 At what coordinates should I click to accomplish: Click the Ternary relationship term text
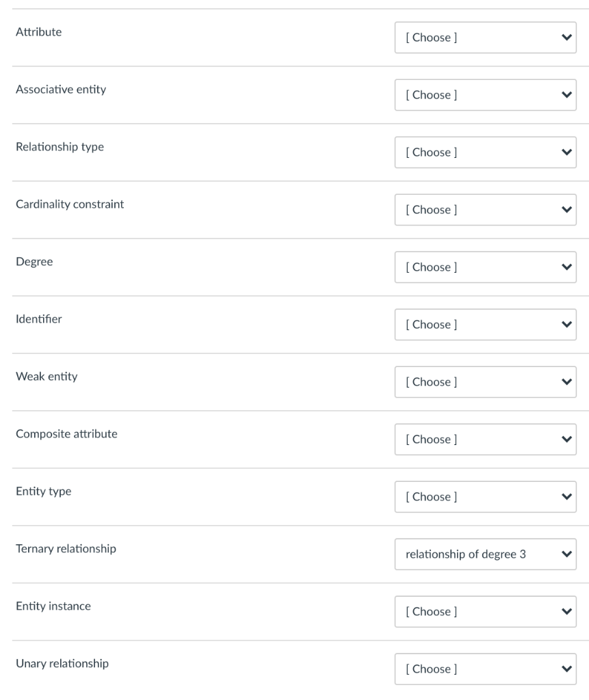coord(66,548)
